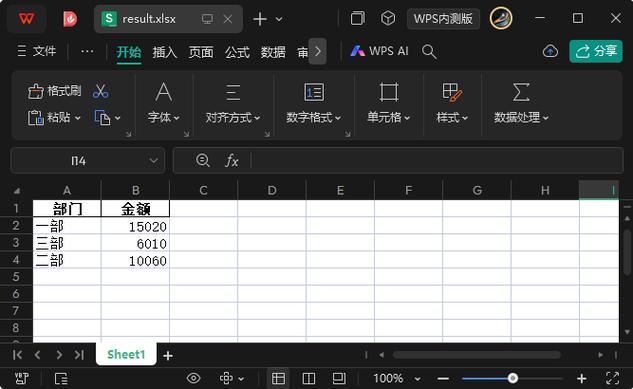Click the select all corner triangle
Image resolution: width=633 pixels, height=389 pixels.
pyautogui.click(x=17, y=191)
